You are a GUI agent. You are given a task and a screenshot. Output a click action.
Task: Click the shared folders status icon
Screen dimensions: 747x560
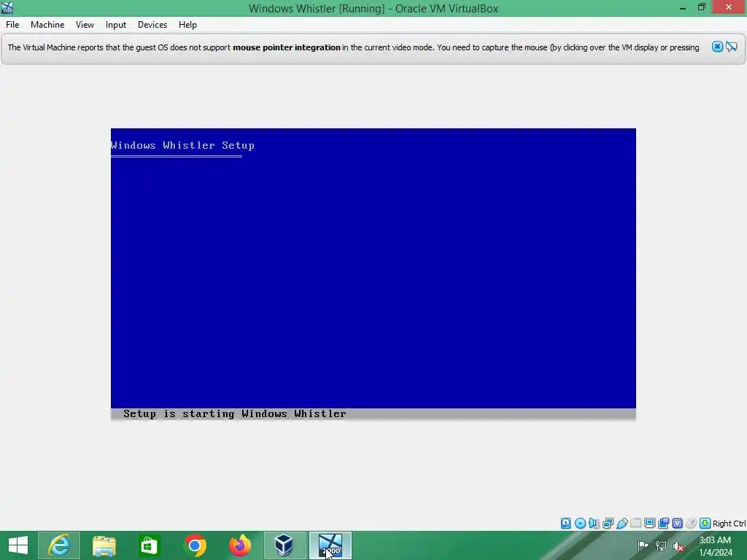coord(635,524)
